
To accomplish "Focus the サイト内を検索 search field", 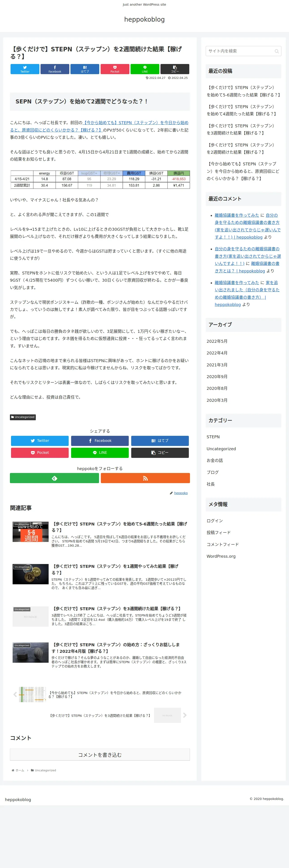I will point(243,51).
